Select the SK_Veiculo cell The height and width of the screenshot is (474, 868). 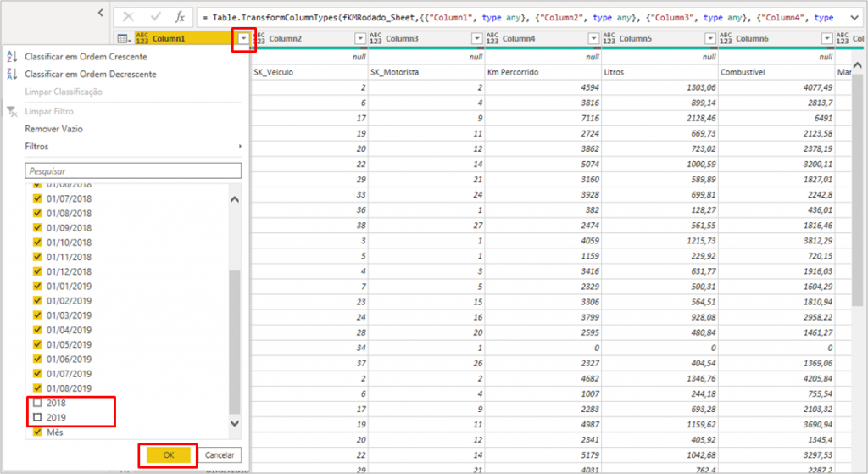point(309,72)
